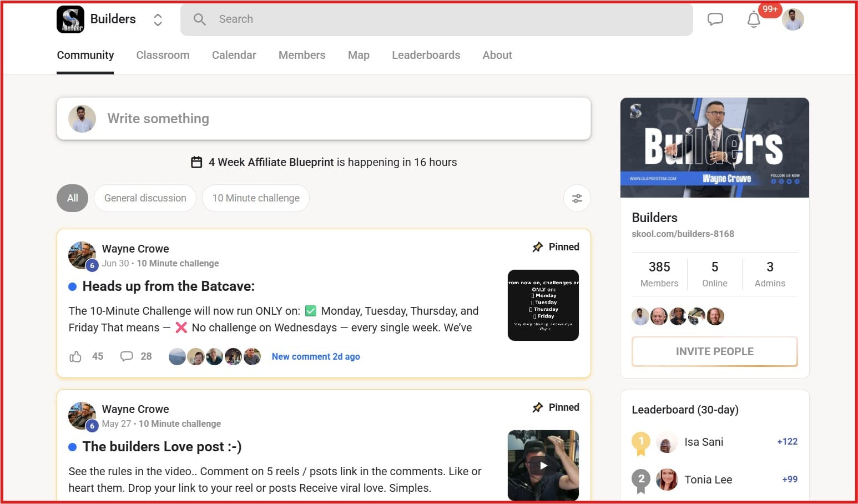
Task: View commenter avatars on Batcave post
Action: click(215, 356)
